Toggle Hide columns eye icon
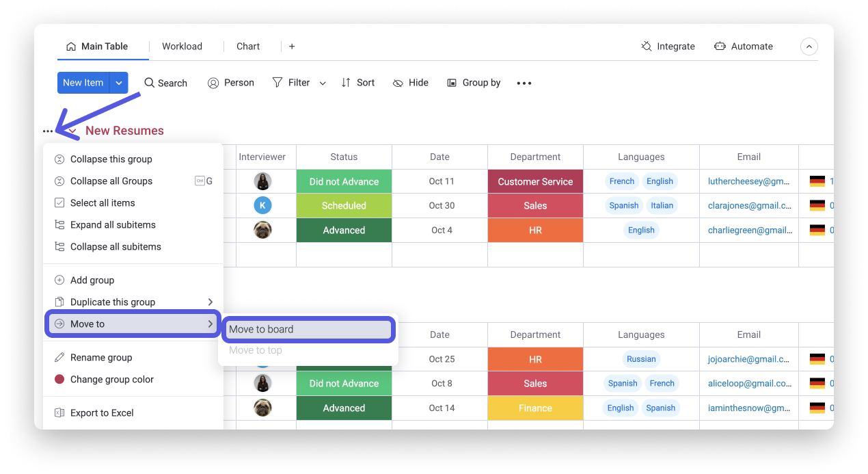The width and height of the screenshot is (868, 474). tap(398, 83)
